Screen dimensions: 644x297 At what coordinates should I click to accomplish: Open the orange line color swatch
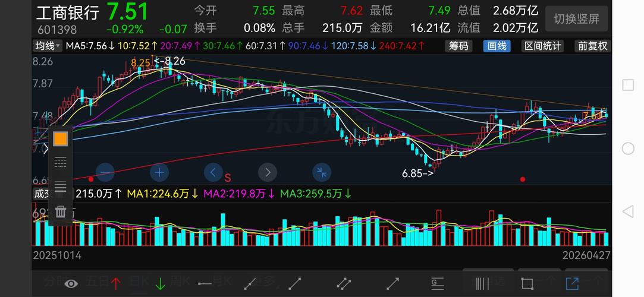pos(61,138)
